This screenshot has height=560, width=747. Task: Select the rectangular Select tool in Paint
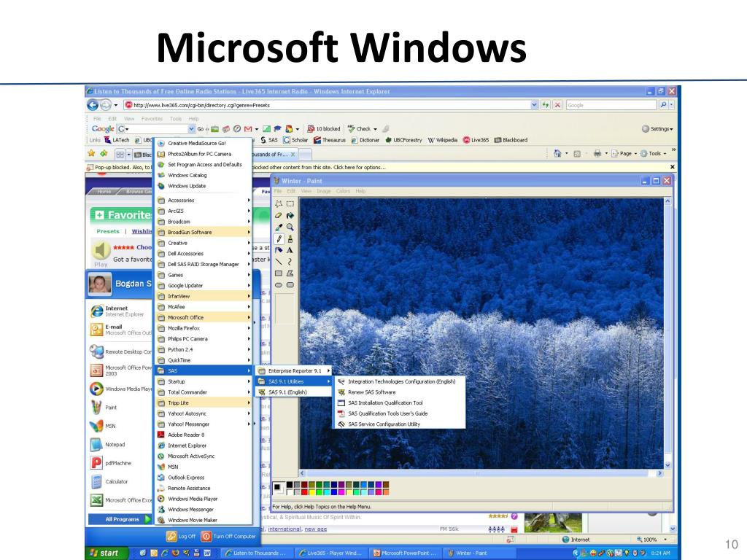click(290, 204)
